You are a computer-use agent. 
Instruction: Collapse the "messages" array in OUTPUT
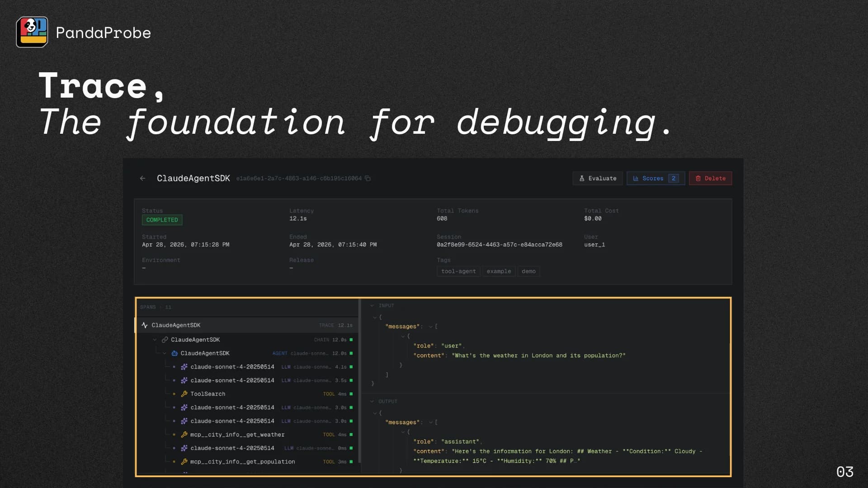[431, 422]
